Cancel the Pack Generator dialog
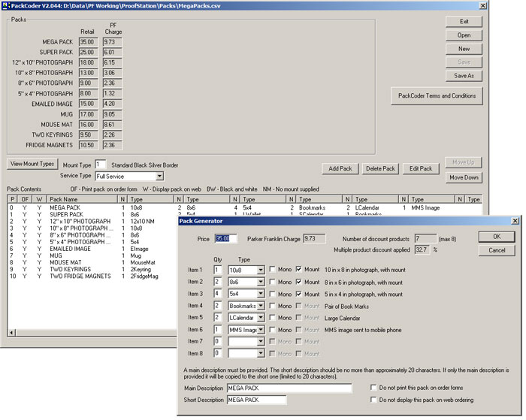 496,250
